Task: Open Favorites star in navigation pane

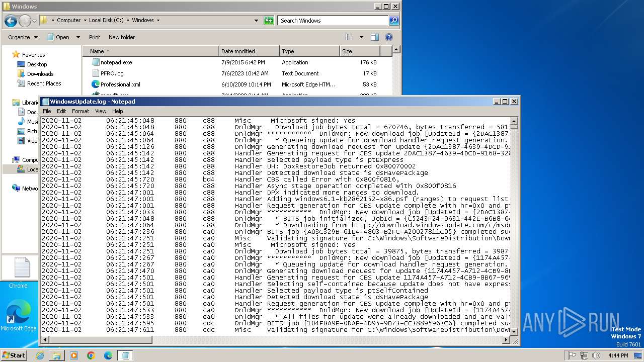Action: (16, 54)
